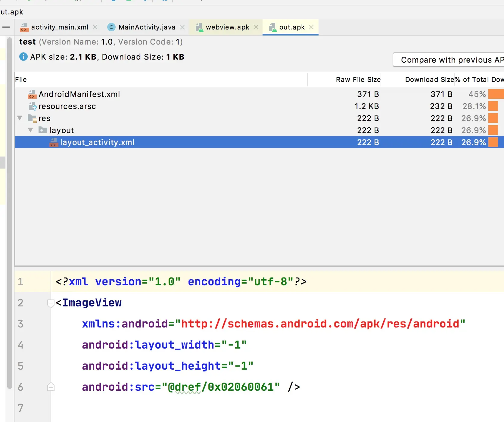The image size is (504, 422).
Task: Click the 28.1% total download value
Action: 474,106
